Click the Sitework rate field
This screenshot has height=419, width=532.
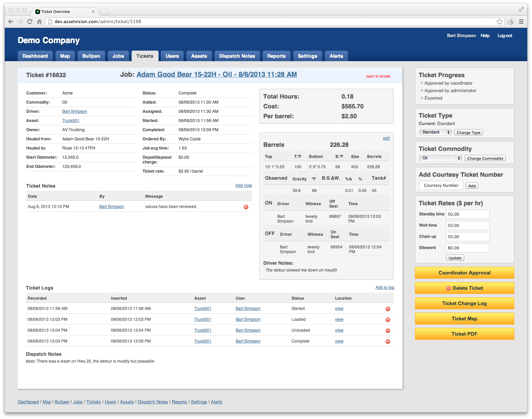click(468, 248)
